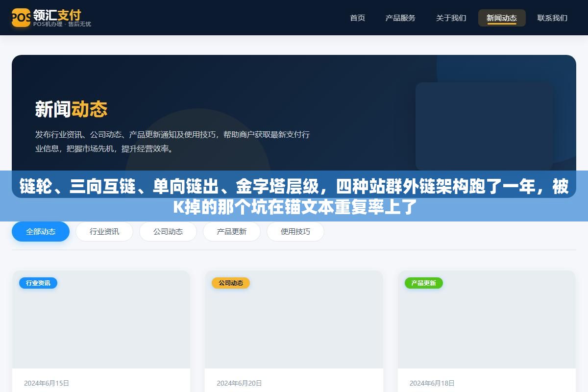This screenshot has width=588, height=392.
Task: Click the date 2024年6月20日
Action: pyautogui.click(x=239, y=383)
